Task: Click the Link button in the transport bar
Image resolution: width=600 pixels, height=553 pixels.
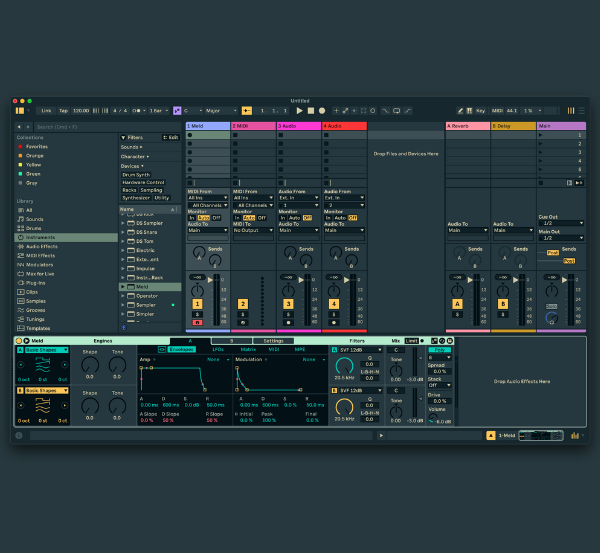Action: click(46, 111)
